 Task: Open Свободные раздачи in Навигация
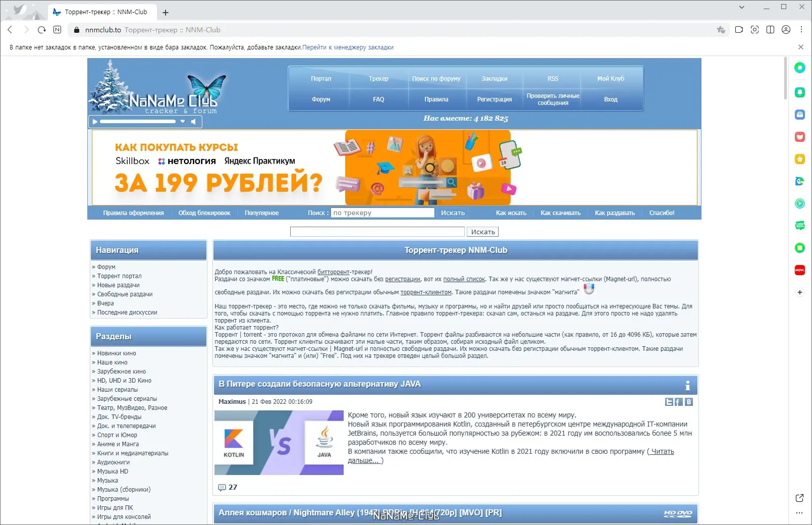click(125, 294)
